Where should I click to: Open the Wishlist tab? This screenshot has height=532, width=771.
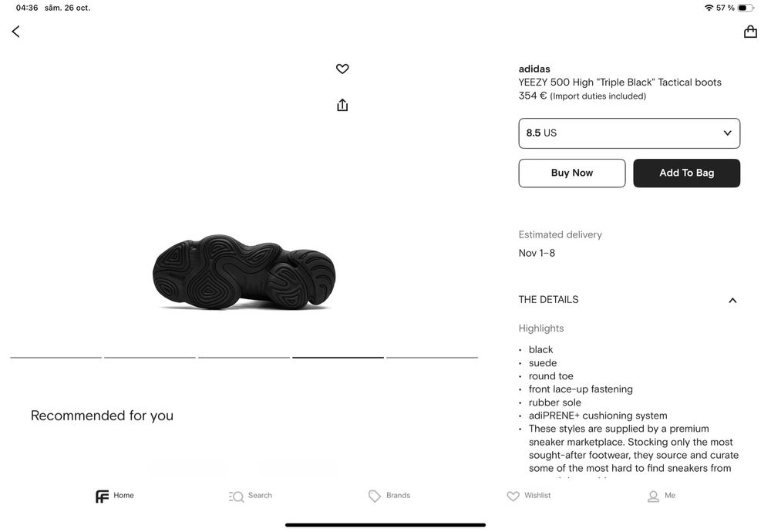coord(529,496)
